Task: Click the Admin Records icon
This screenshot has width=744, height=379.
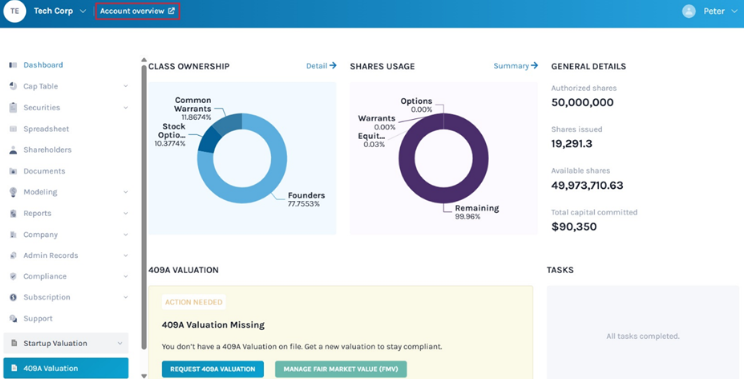Action: tap(13, 256)
